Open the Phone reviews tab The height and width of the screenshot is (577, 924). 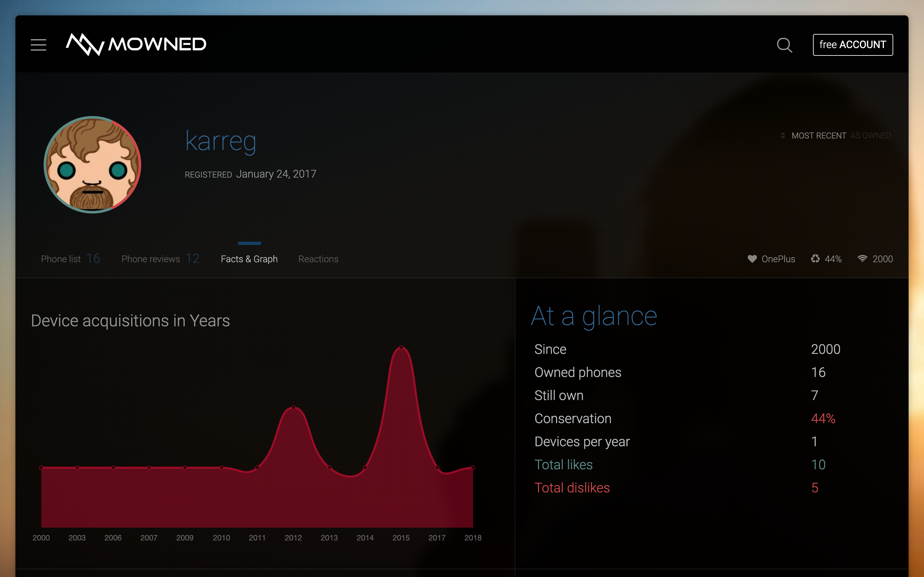(160, 259)
